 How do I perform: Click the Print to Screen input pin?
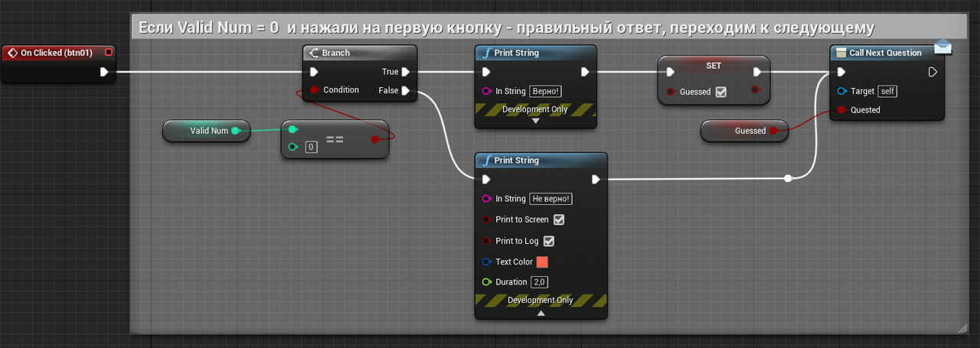[485, 220]
